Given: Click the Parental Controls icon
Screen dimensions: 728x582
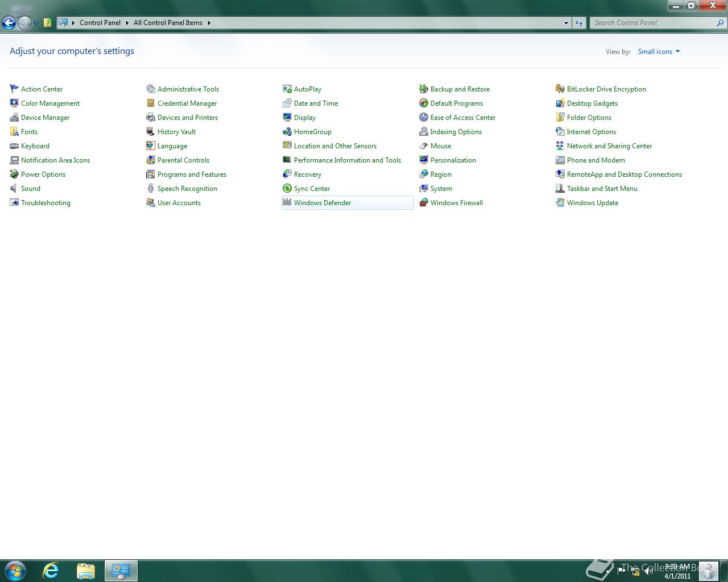Looking at the screenshot, I should [x=151, y=160].
